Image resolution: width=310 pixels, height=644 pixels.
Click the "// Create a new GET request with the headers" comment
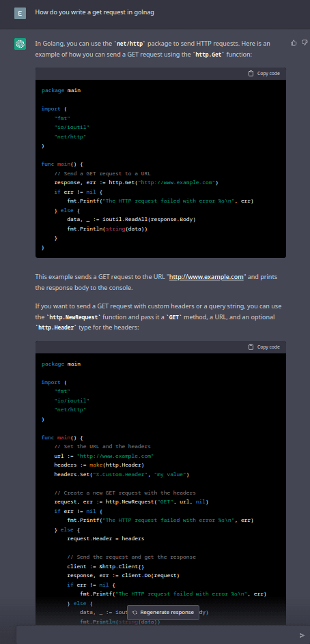coord(125,493)
